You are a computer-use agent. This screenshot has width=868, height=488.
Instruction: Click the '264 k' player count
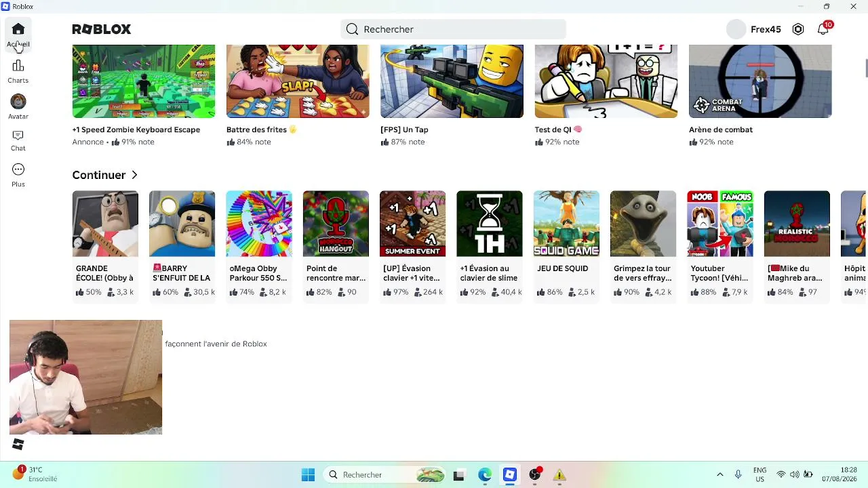click(x=433, y=292)
